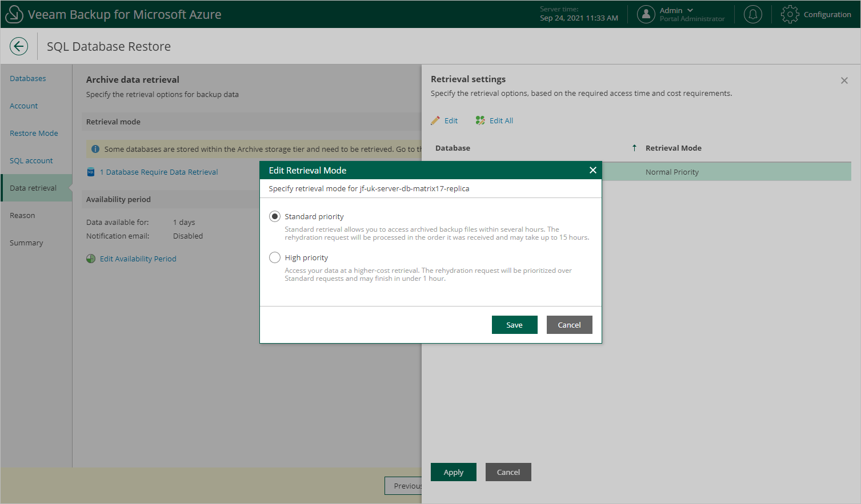Open the Account wizard step
Viewport: 861px width, 504px height.
tap(23, 106)
